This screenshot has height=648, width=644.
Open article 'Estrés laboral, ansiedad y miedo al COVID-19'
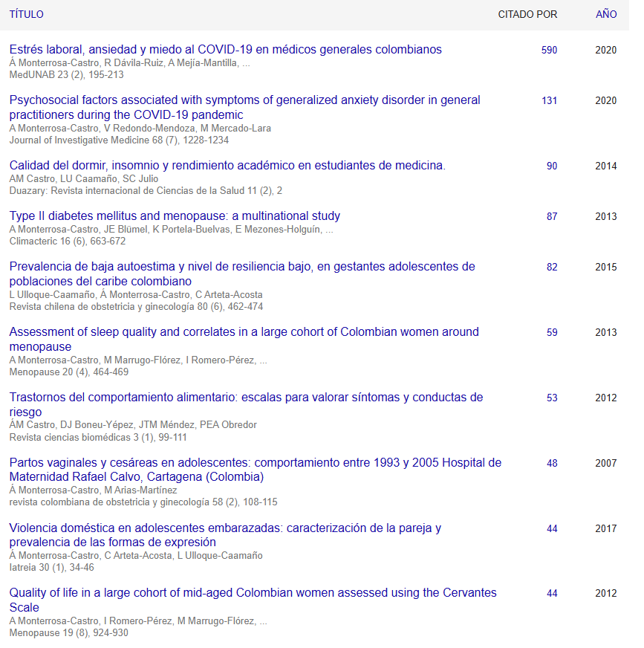[x=225, y=50]
